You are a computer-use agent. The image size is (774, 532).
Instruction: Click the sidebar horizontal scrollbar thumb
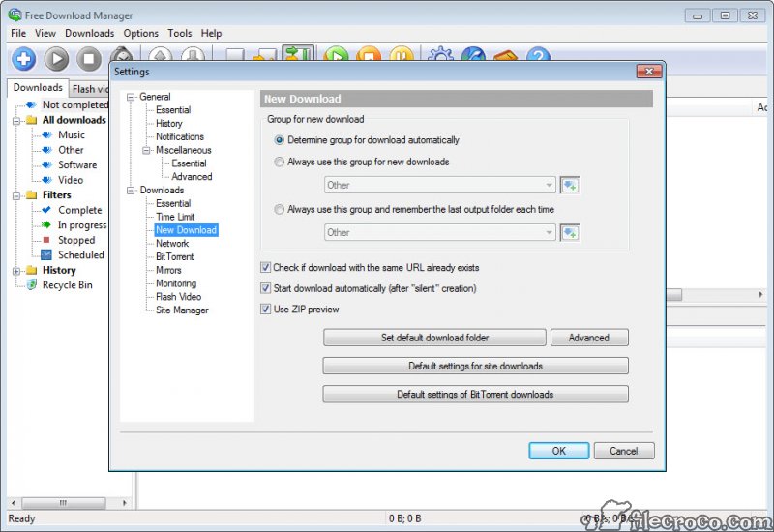point(63,503)
